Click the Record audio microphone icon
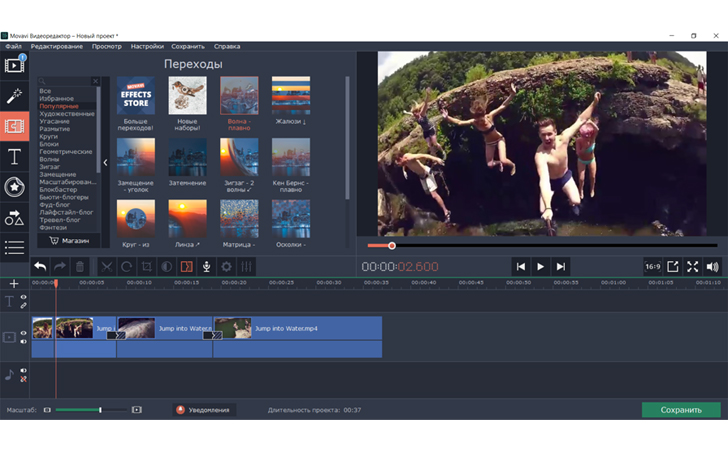 (206, 267)
